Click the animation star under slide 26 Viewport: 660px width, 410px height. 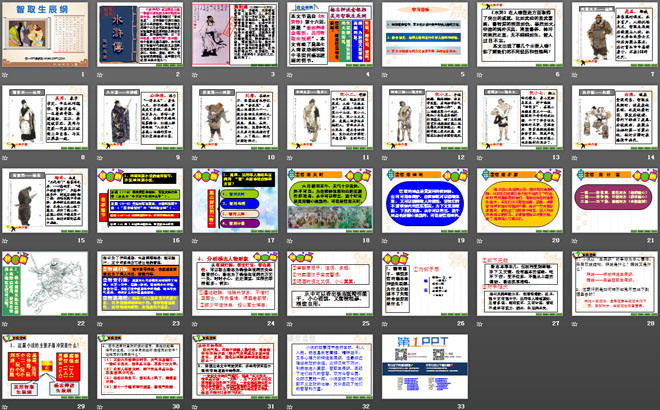385,324
